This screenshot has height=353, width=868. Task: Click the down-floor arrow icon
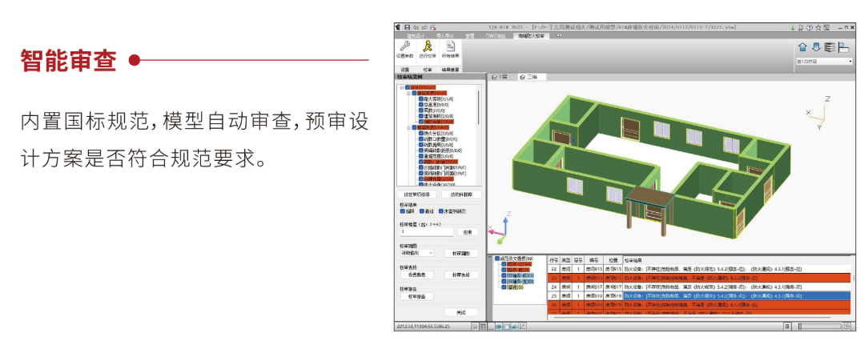(816, 47)
